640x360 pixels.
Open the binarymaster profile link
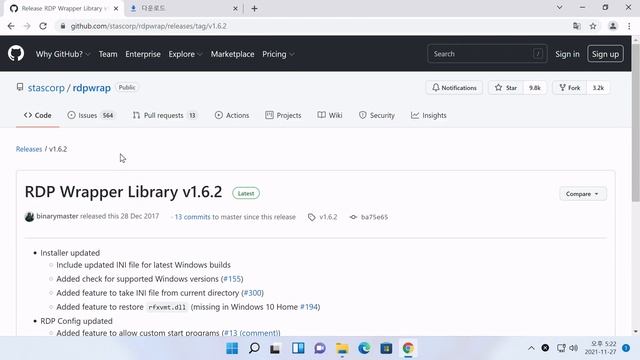click(x=57, y=216)
